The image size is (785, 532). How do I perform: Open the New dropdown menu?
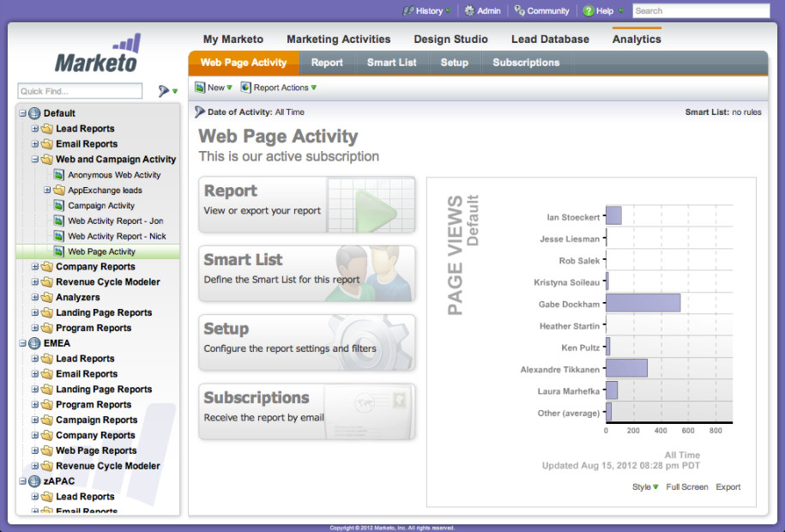point(214,88)
